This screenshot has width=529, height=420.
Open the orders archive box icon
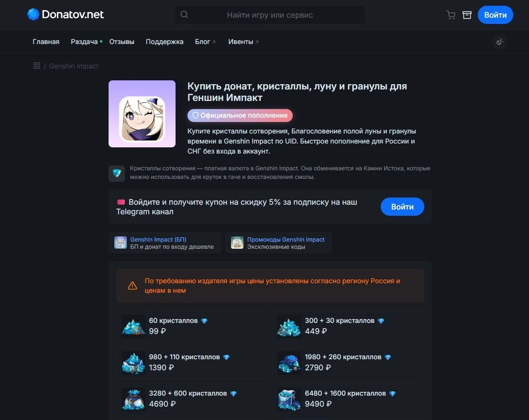(467, 15)
